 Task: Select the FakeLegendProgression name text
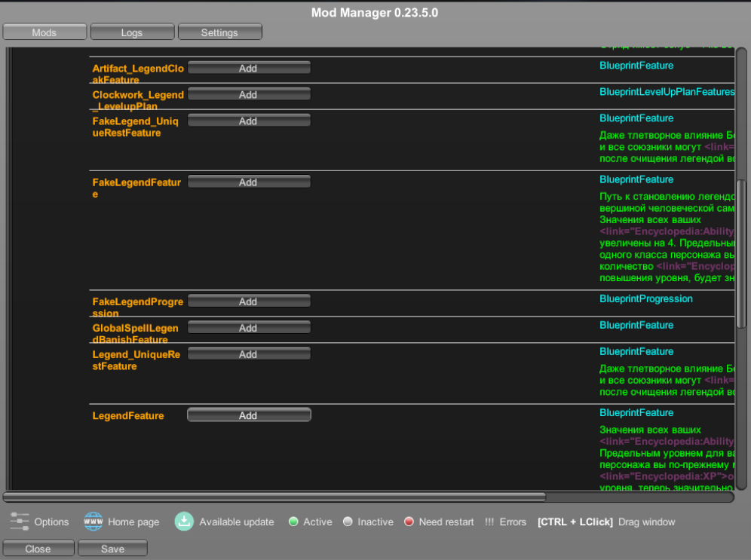138,307
